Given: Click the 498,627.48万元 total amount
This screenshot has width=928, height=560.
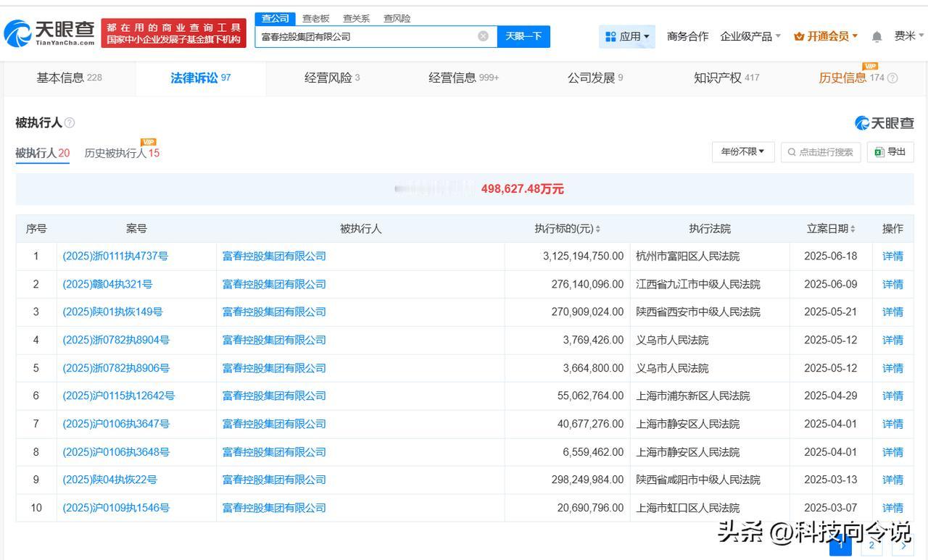Looking at the screenshot, I should pyautogui.click(x=522, y=189).
